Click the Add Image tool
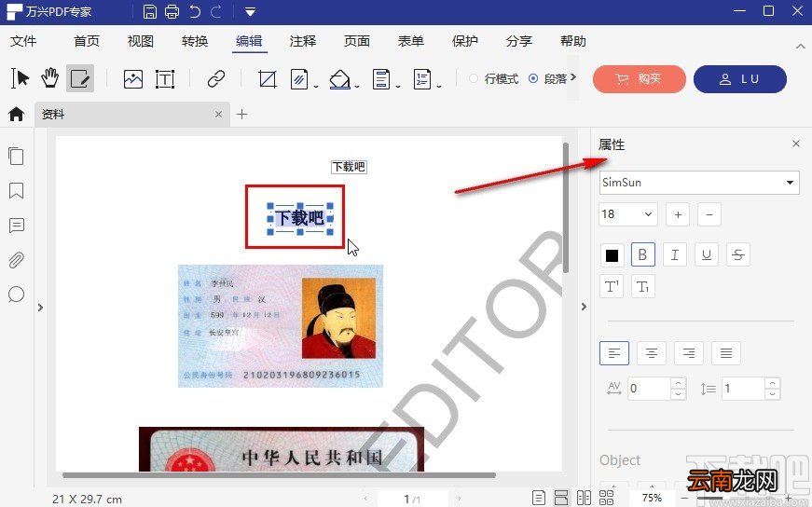Screen dimensions: 812x507 pyautogui.click(x=133, y=78)
